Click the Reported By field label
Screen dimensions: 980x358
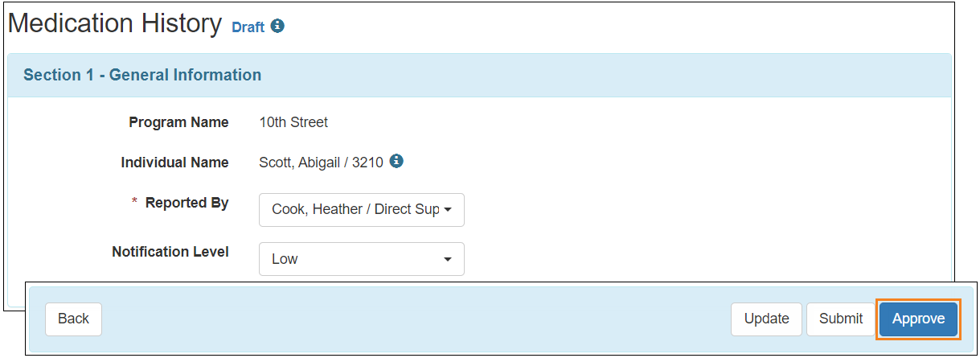point(187,203)
